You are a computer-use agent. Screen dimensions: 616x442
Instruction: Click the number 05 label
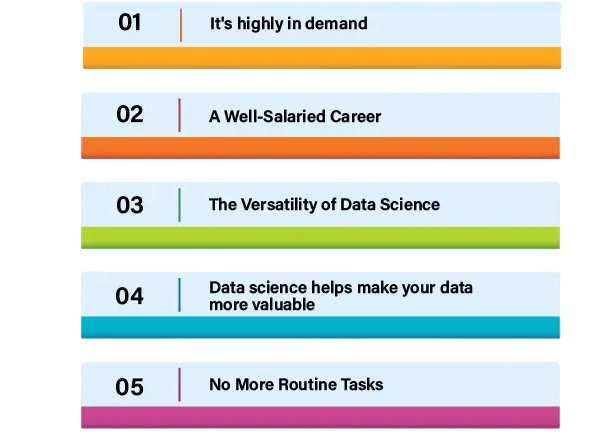click(x=130, y=386)
